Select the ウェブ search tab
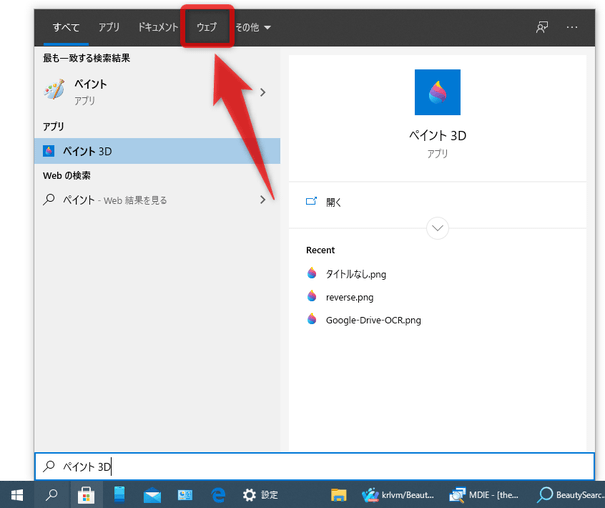The height and width of the screenshot is (508, 605). click(207, 27)
